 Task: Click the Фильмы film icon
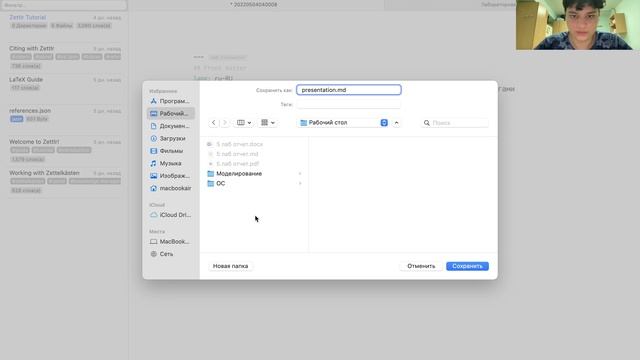tap(153, 151)
